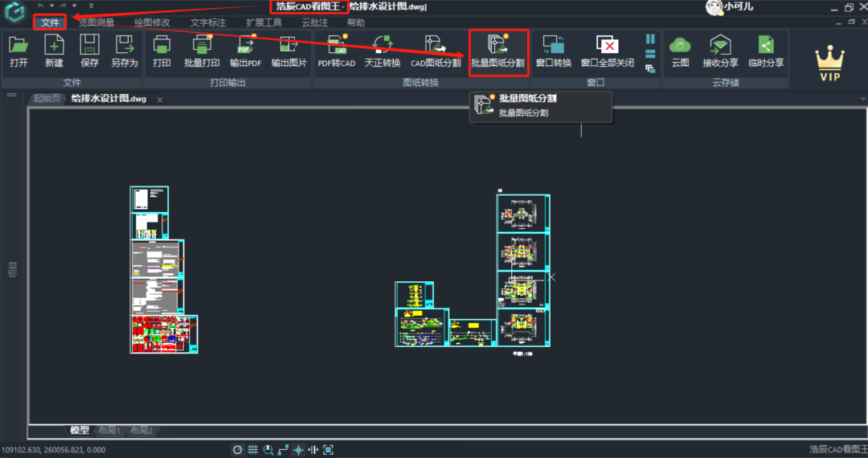The width and height of the screenshot is (868, 458).
Task: Export drawing using 输出PDF icon
Action: coord(245,51)
